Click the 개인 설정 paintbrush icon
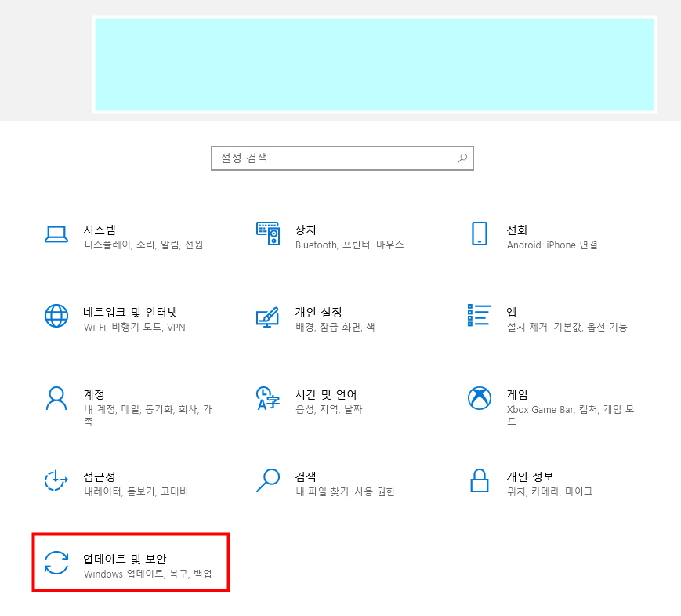The width and height of the screenshot is (681, 616). click(267, 317)
